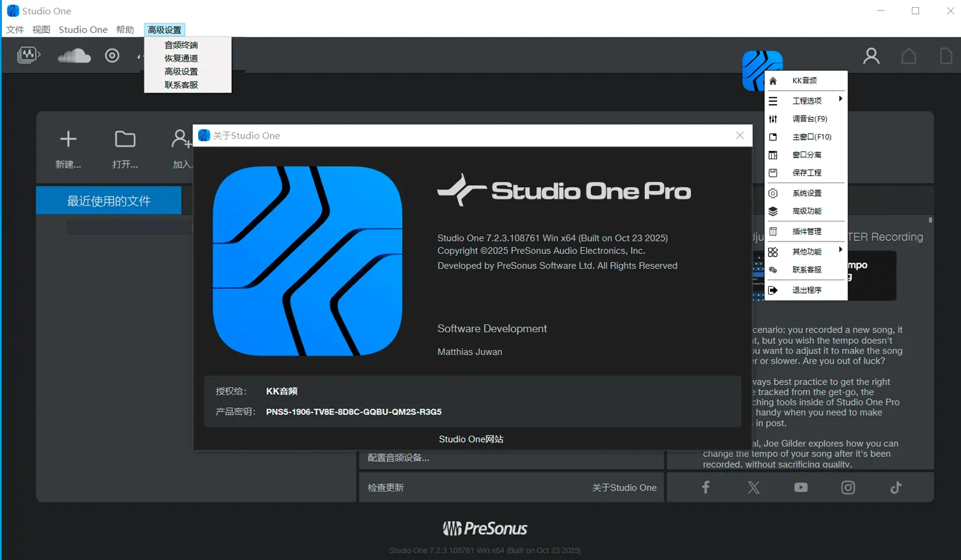Open the 帮助 menu
Viewport: 961px width, 560px height.
125,30
